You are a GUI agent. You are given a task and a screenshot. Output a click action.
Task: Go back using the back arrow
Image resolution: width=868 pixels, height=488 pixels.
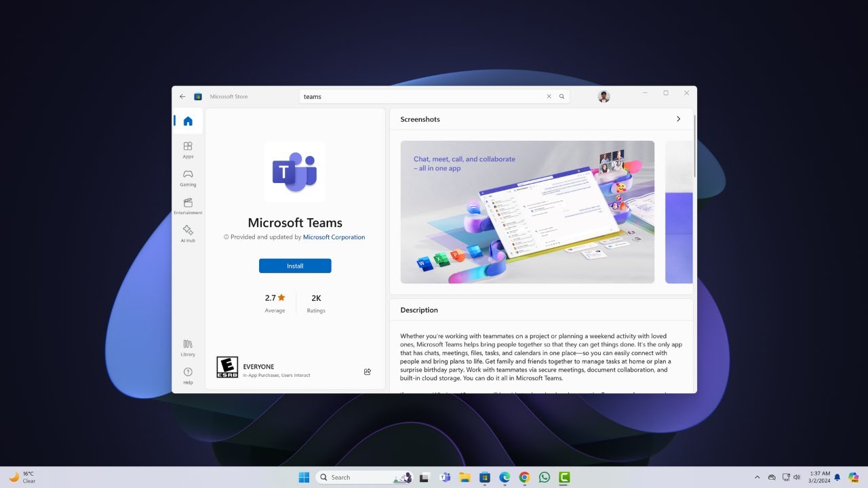click(x=182, y=96)
